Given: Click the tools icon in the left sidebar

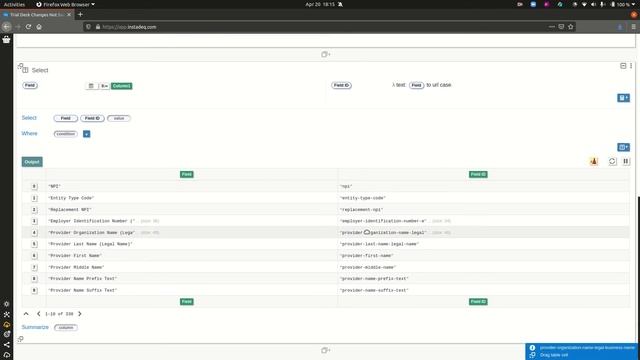Looking at the screenshot, I should pyautogui.click(x=7, y=315).
